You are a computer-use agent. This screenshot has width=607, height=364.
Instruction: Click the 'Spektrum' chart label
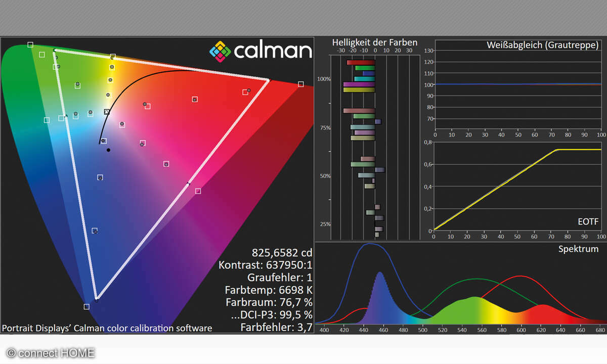[578, 249]
